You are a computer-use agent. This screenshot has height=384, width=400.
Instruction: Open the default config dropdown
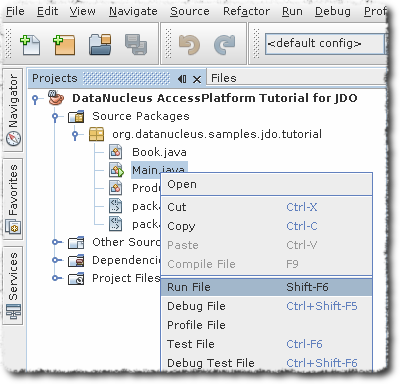click(325, 44)
